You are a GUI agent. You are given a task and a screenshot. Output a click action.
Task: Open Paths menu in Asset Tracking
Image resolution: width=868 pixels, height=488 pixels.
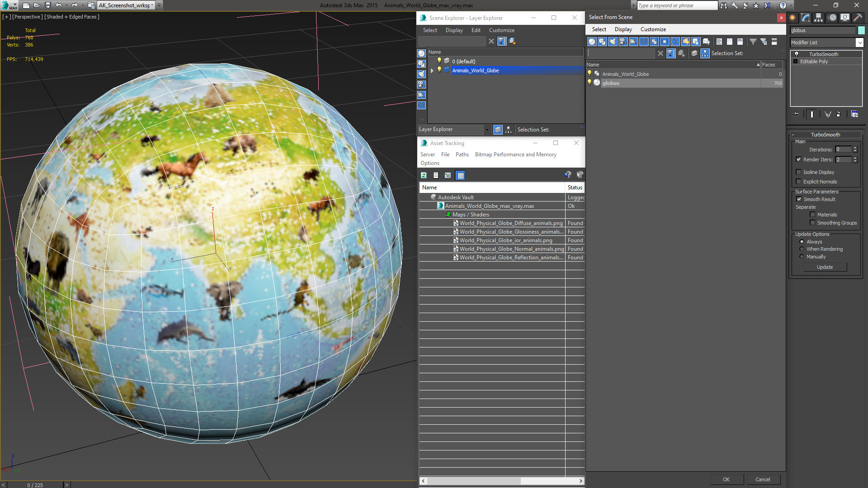pyautogui.click(x=462, y=155)
